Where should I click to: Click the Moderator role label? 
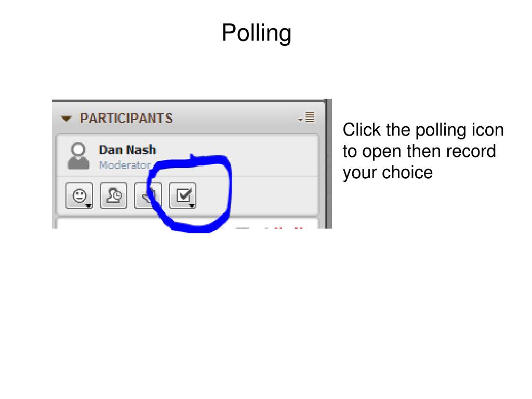[x=125, y=165]
